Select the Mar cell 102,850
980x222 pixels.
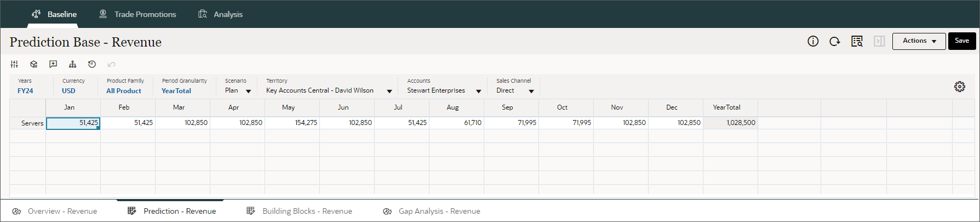click(x=182, y=123)
